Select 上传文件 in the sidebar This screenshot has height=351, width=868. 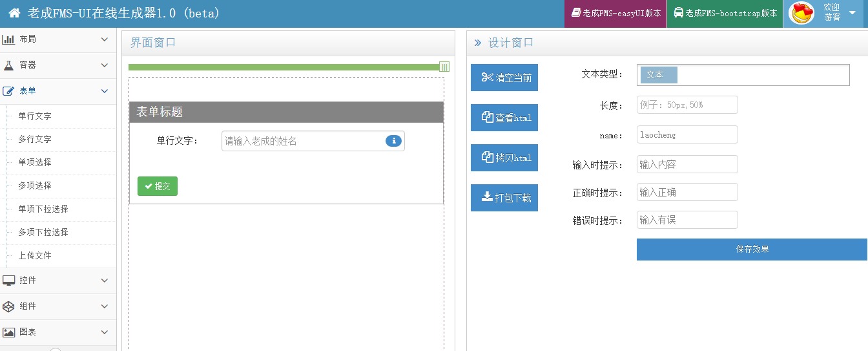tap(35, 256)
